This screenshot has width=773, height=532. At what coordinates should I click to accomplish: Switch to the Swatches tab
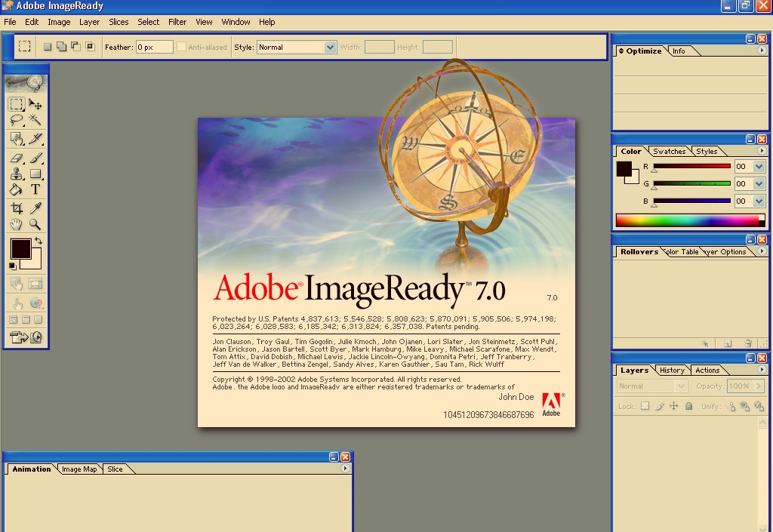tap(669, 151)
